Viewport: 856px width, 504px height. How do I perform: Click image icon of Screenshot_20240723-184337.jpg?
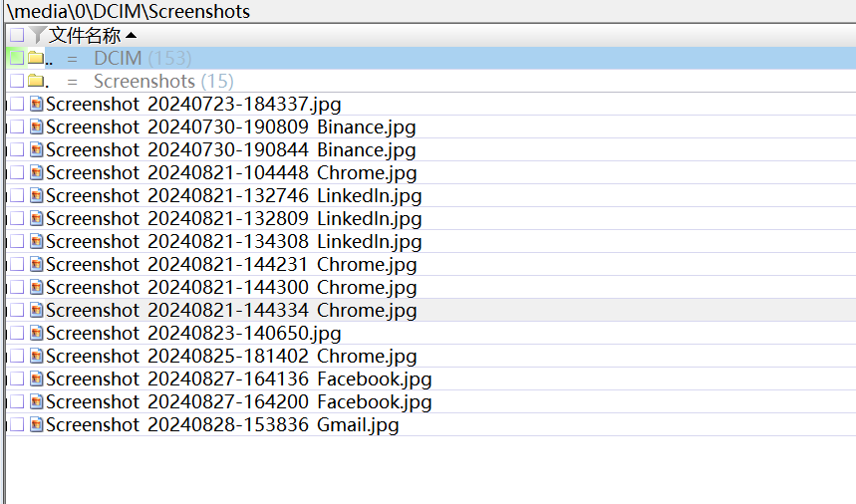pos(37,104)
